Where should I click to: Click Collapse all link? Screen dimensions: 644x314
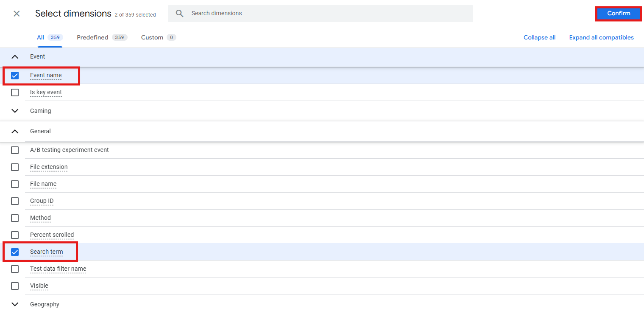point(539,37)
